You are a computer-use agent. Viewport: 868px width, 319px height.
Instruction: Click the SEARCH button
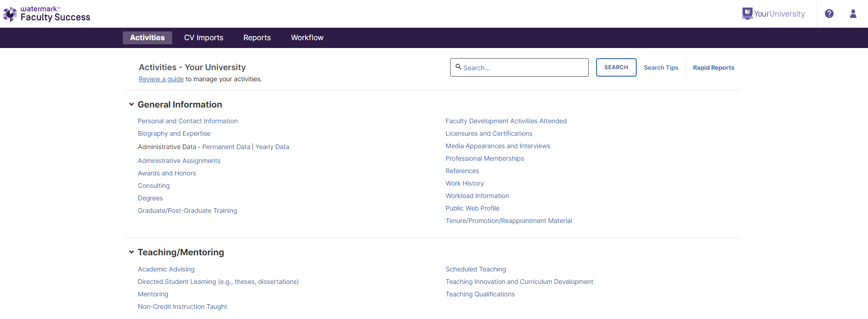coord(616,67)
